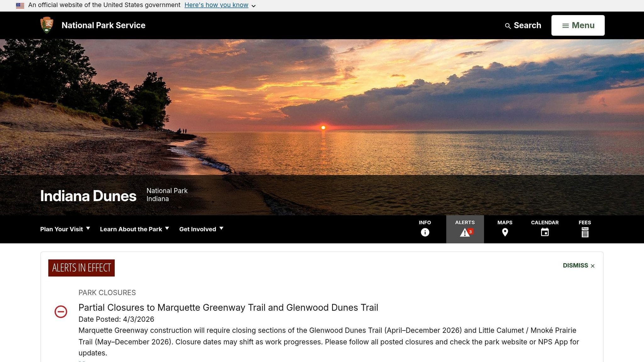Open Search with the magnifier icon
Viewport: 644px width, 362px height.
click(523, 25)
